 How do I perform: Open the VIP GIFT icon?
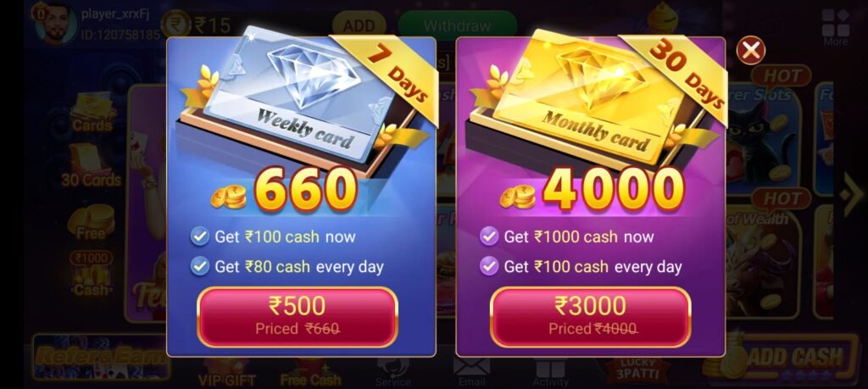[x=226, y=372]
